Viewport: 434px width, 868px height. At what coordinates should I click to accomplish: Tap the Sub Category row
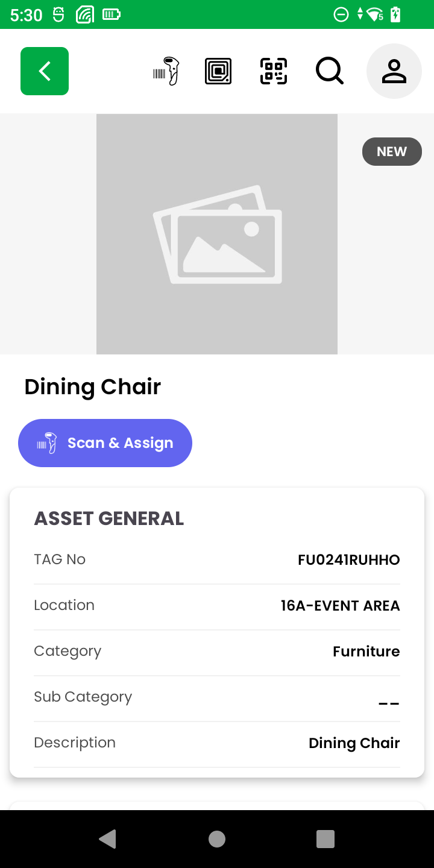point(217,698)
